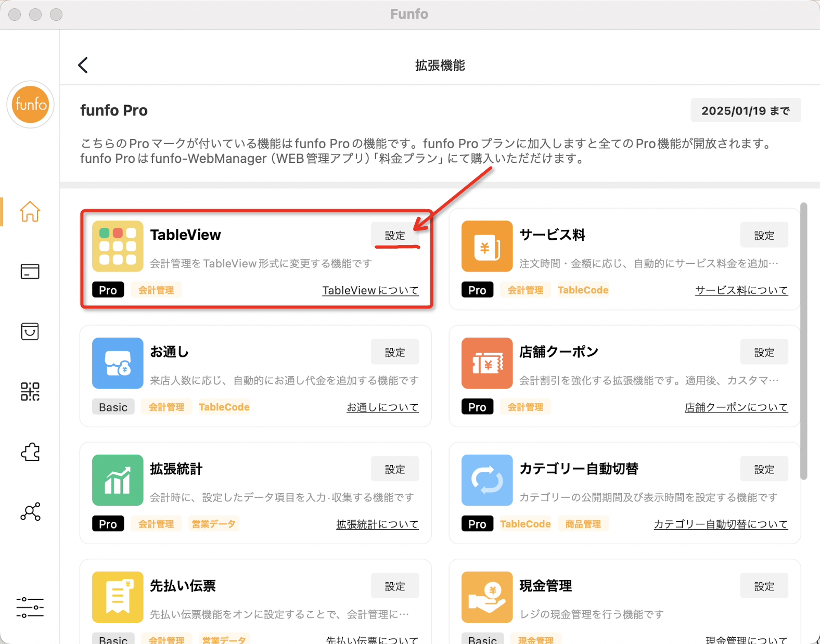Open the puzzle piece extensions icon
The height and width of the screenshot is (644, 820).
click(30, 452)
